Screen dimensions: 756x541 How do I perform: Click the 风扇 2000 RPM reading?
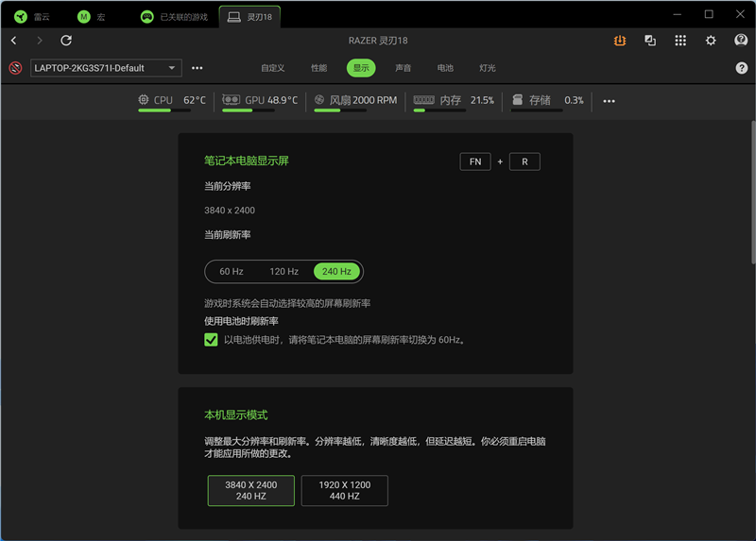click(363, 100)
